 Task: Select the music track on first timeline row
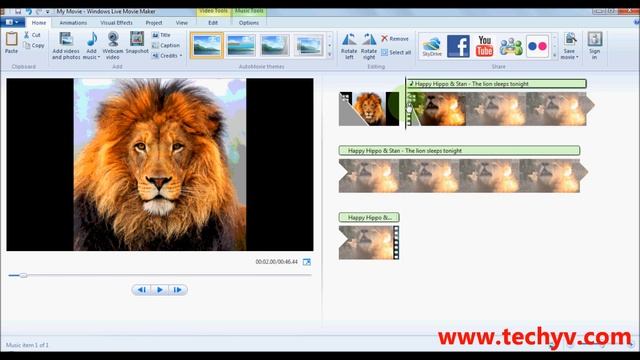497,84
